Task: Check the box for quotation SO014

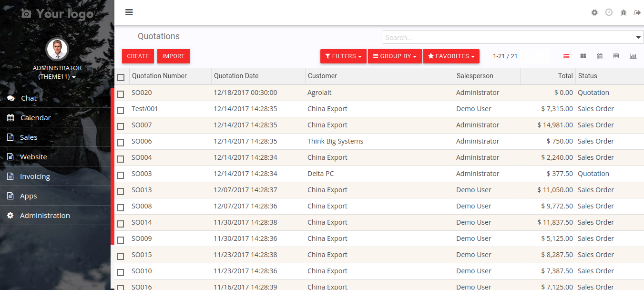Action: click(x=120, y=224)
